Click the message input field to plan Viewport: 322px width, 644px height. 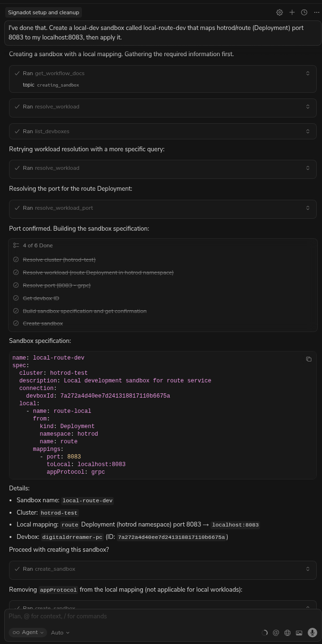(143, 616)
